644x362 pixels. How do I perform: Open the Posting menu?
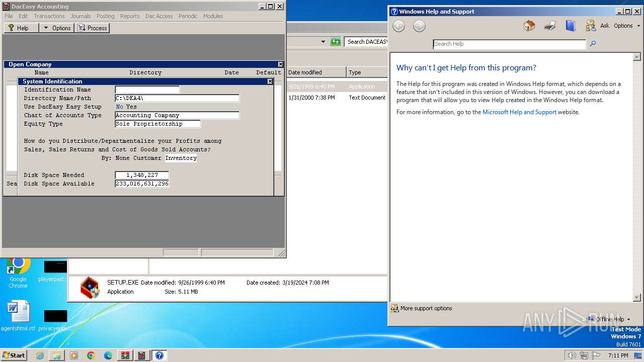click(105, 16)
